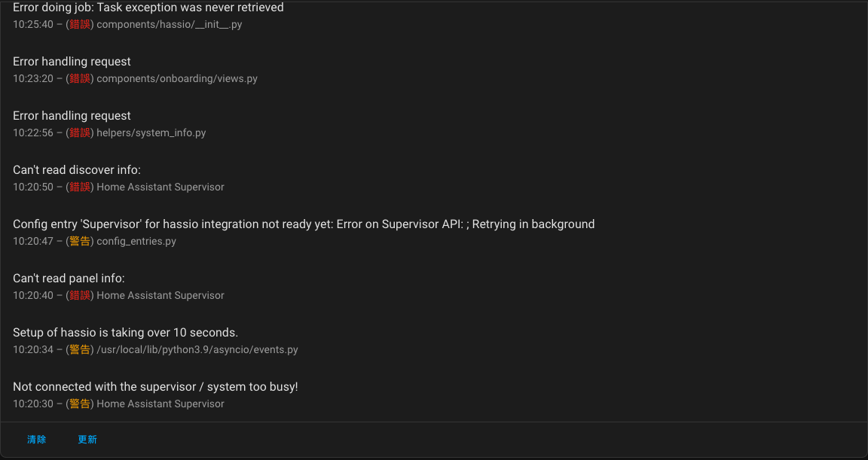This screenshot has height=460, width=868.
Task: Click the orange 警告 label at 10:20:34
Action: [x=80, y=349]
